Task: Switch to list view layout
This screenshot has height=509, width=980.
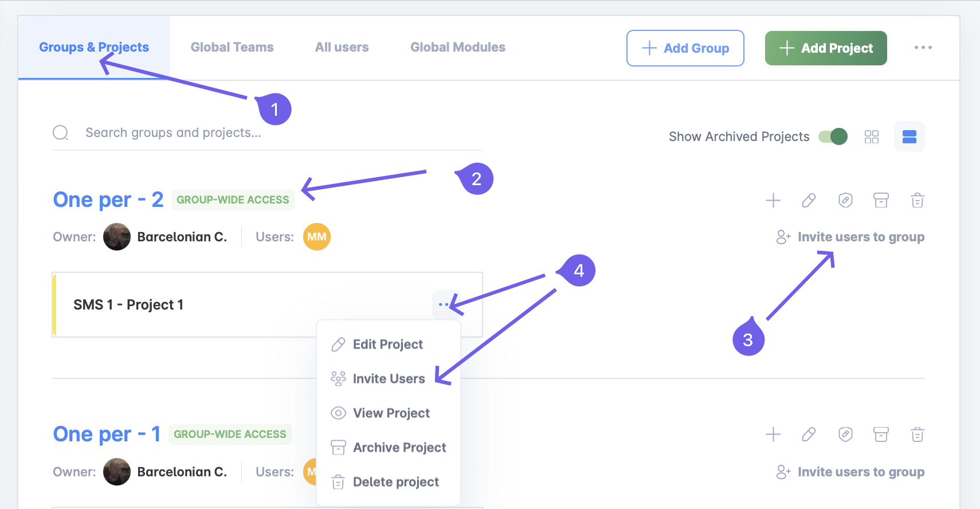Action: [x=910, y=136]
